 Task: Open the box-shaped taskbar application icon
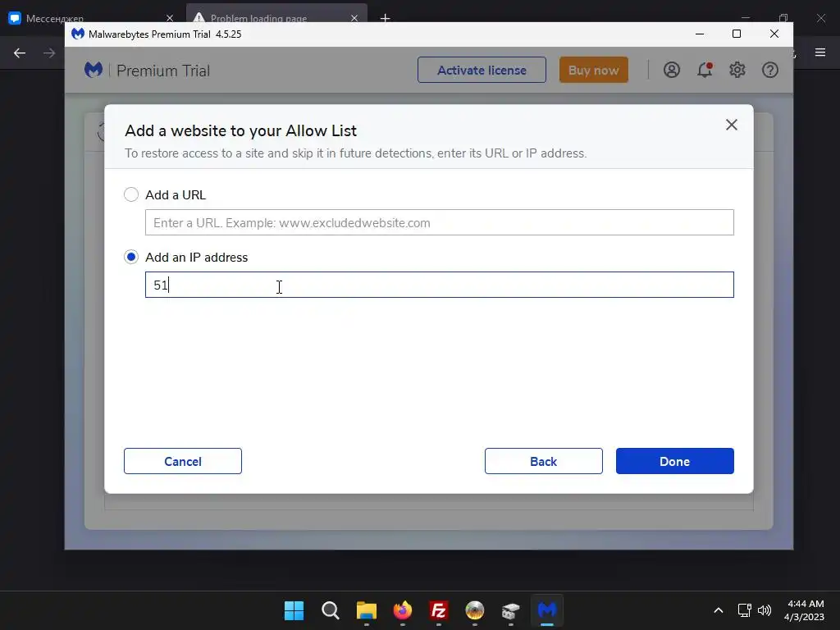[x=510, y=610]
